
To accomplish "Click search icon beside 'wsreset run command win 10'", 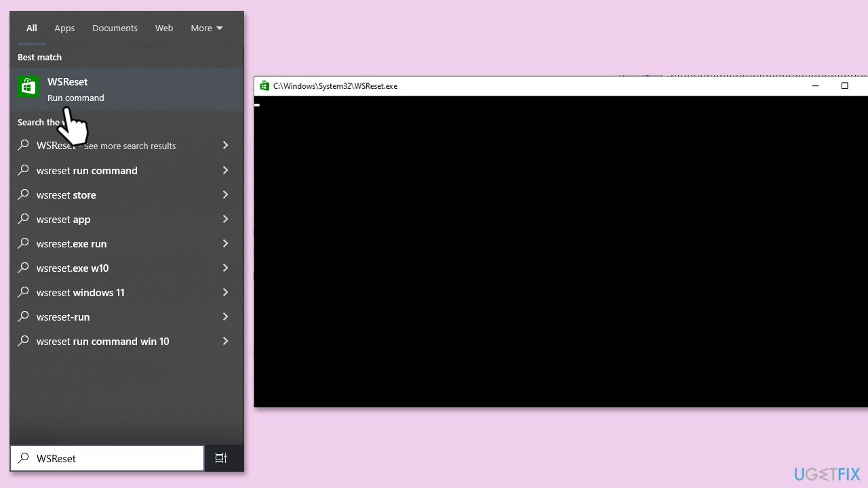I will (x=24, y=341).
